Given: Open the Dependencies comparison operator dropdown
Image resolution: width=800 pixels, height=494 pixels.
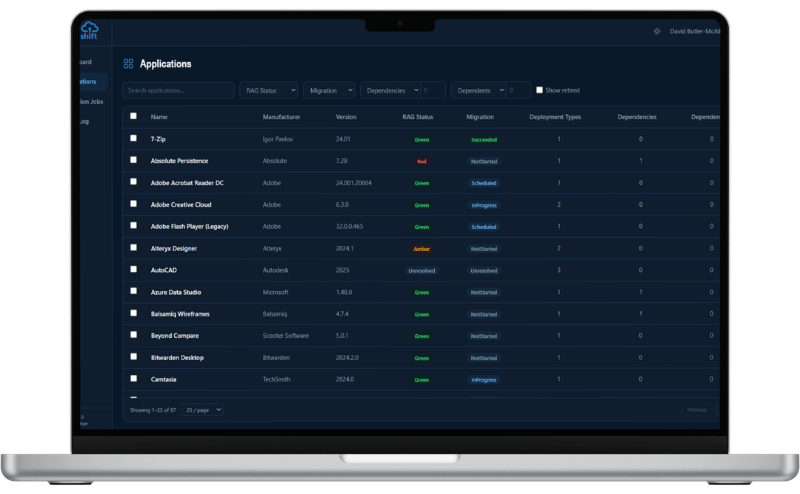Looking at the screenshot, I should tap(390, 90).
